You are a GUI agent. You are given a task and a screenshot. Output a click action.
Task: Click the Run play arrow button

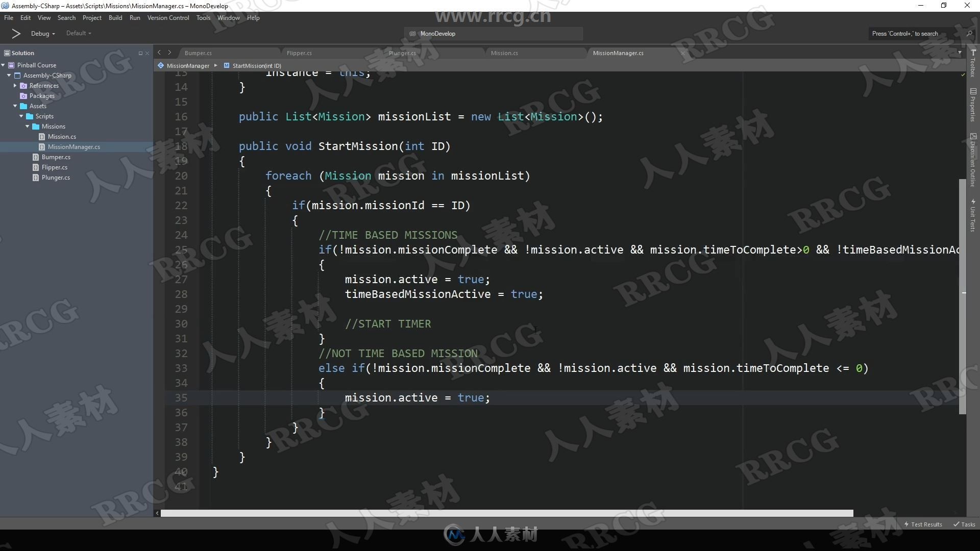[x=16, y=34]
